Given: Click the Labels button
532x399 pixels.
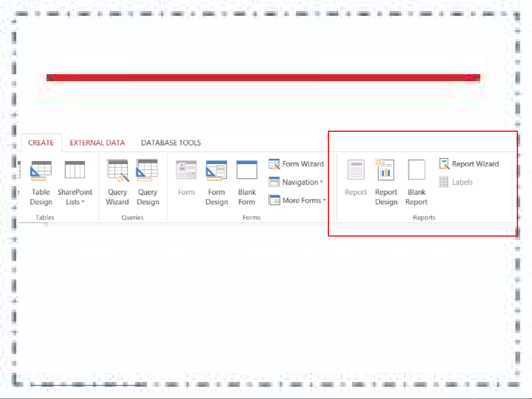Looking at the screenshot, I should (x=456, y=182).
